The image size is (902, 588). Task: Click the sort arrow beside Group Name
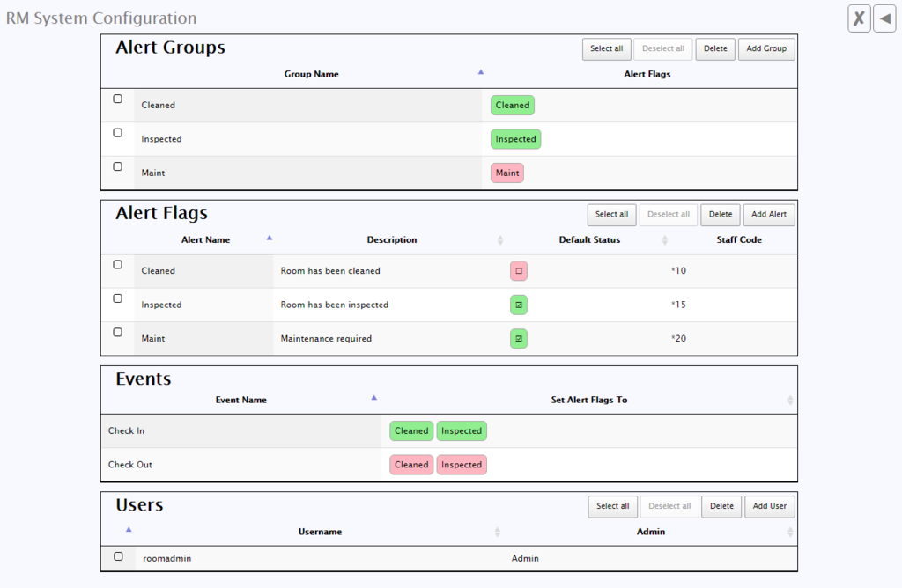click(480, 72)
